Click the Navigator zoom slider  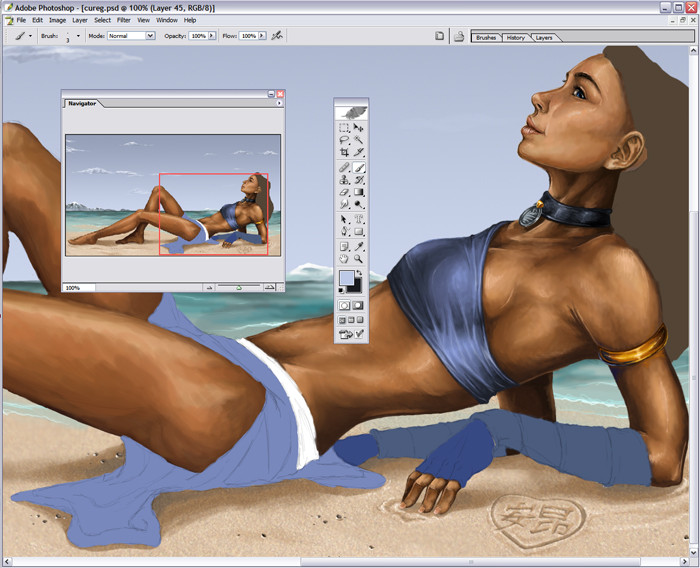click(239, 288)
